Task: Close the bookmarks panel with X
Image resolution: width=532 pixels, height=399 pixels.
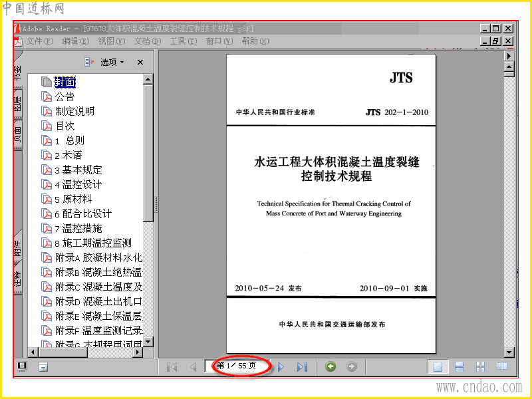Action: click(140, 62)
